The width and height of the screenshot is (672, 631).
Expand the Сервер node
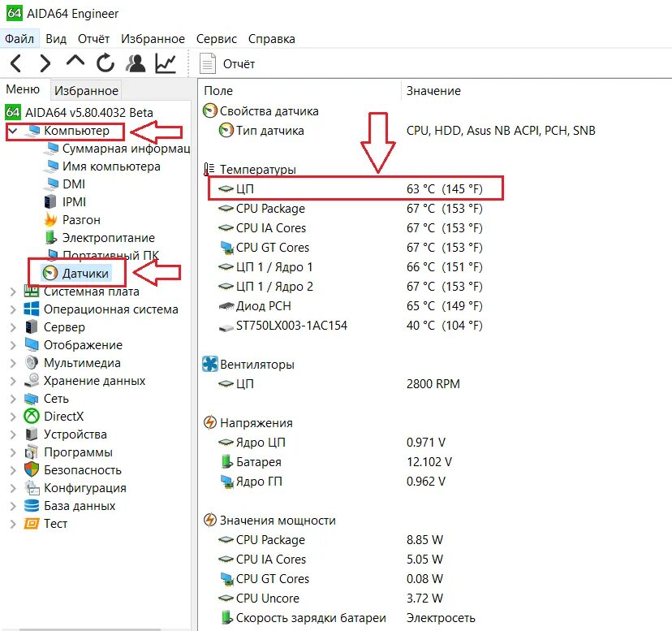click(13, 327)
